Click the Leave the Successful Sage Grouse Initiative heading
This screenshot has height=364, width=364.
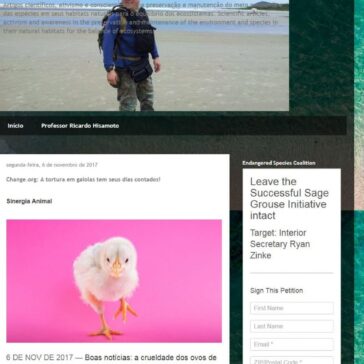click(x=289, y=199)
